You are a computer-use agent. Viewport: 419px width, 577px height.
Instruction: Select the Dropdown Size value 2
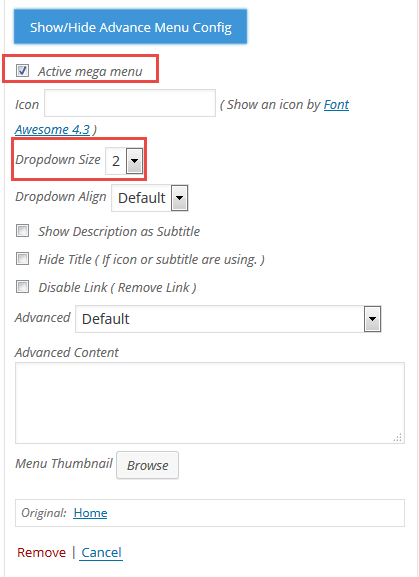tap(116, 161)
